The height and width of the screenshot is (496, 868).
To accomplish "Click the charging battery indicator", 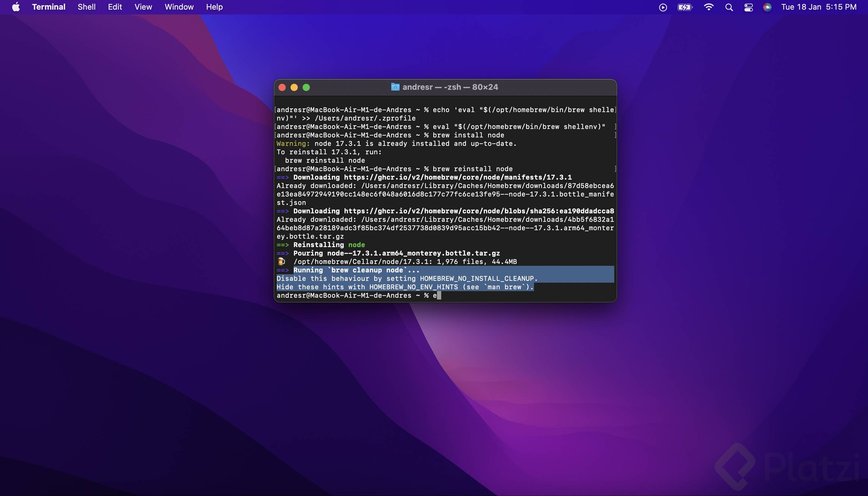I will pos(685,7).
